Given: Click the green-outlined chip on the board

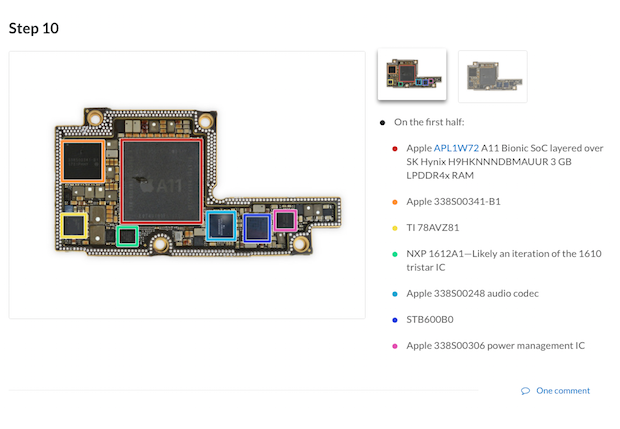Looking at the screenshot, I should tap(127, 236).
